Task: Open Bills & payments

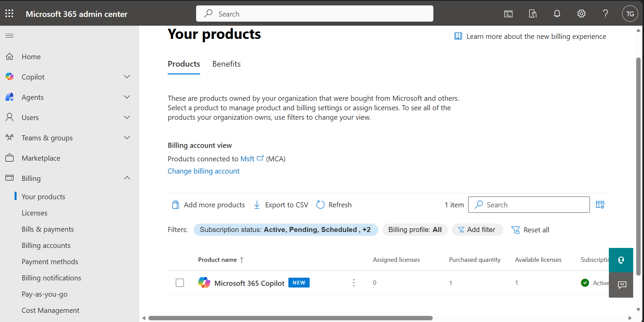Action: pyautogui.click(x=48, y=229)
